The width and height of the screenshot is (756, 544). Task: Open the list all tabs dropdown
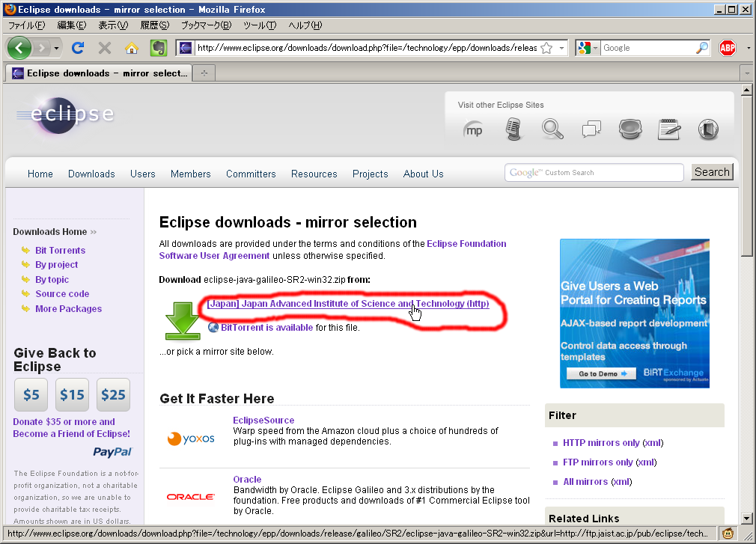[x=747, y=73]
